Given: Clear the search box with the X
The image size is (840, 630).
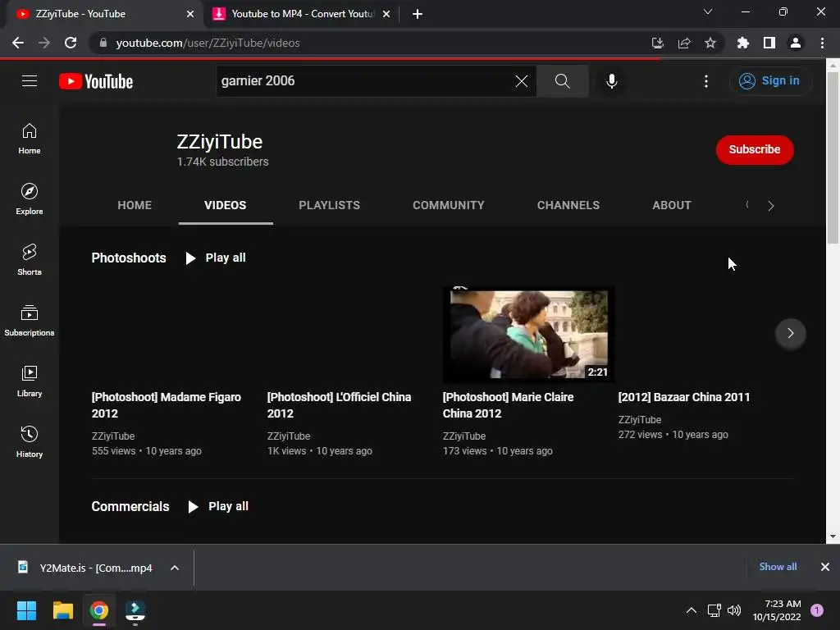Looking at the screenshot, I should 521,81.
